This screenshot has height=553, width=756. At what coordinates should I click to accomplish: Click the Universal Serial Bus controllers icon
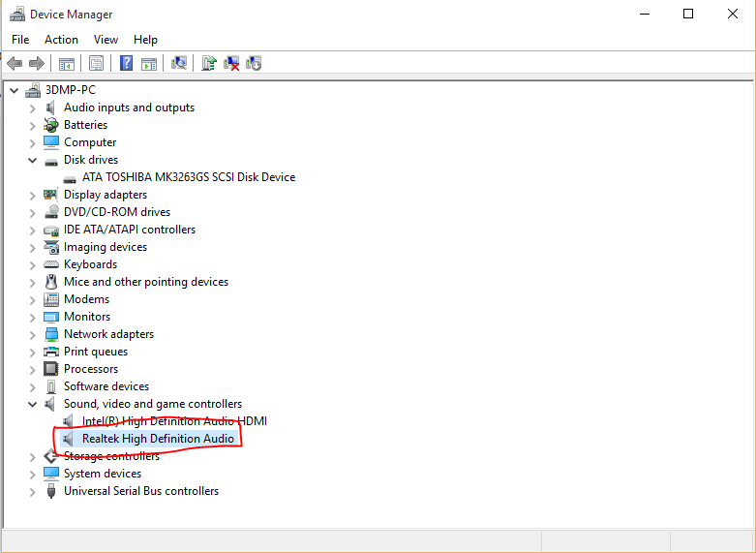pyautogui.click(x=51, y=491)
